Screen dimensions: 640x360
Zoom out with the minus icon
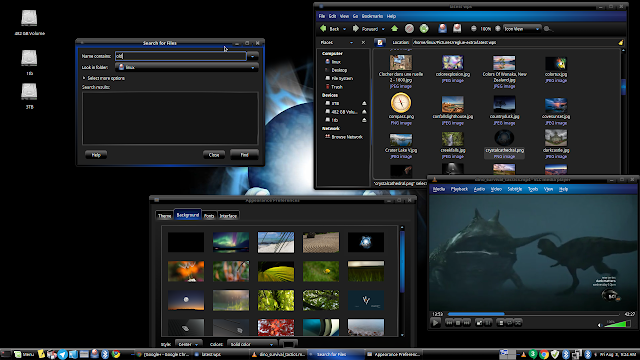pos(473,29)
